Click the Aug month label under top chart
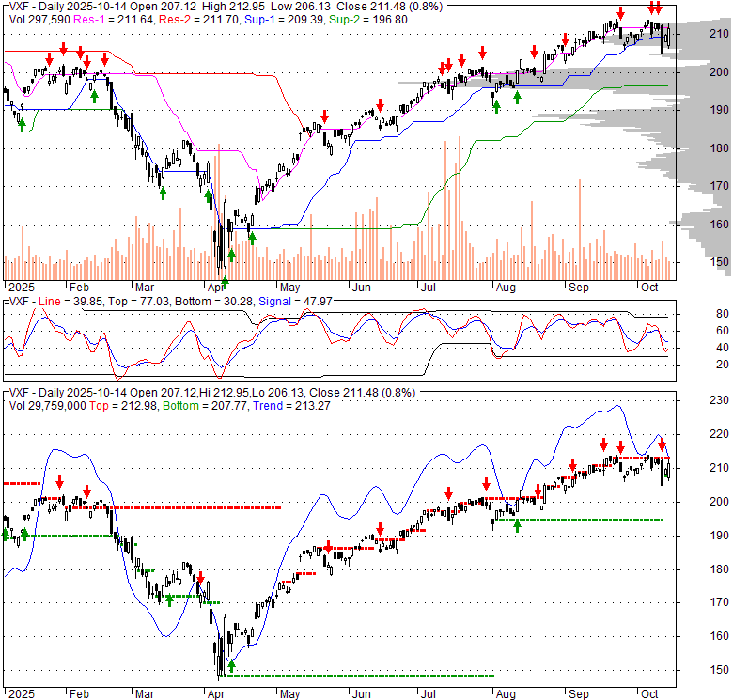 506,288
